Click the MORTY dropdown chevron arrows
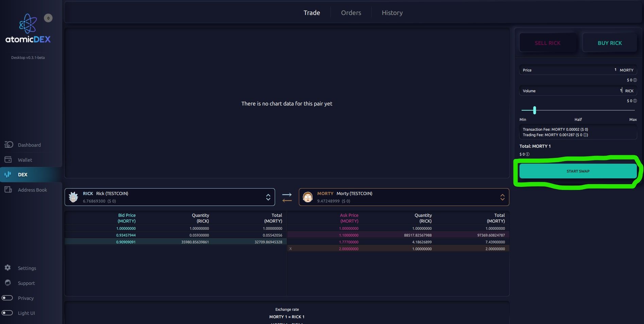The height and width of the screenshot is (324, 644). (502, 197)
